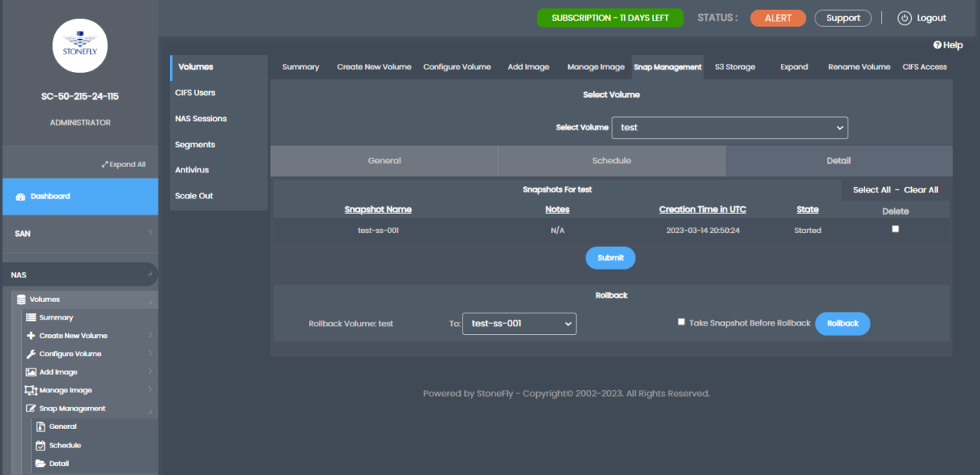Click the ALERT status indicator

coord(778,17)
